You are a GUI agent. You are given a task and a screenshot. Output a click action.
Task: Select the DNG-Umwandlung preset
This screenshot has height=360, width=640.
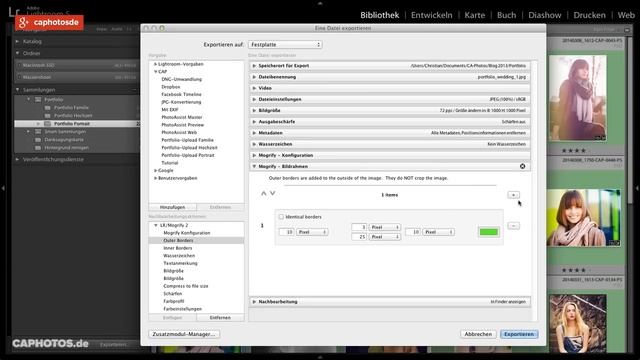coord(181,79)
